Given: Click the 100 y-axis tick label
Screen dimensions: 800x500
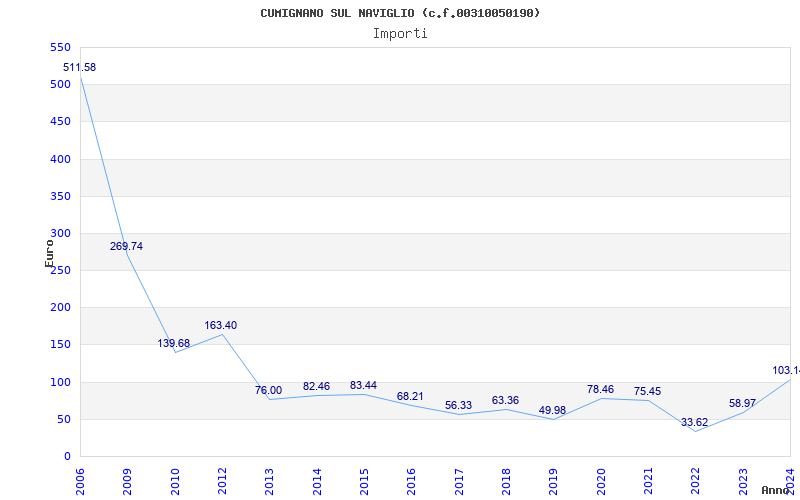Looking at the screenshot, I should click(60, 382).
